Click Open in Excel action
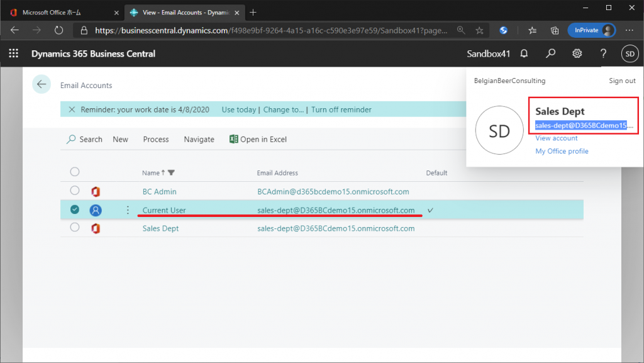Image resolution: width=644 pixels, height=363 pixels. [258, 139]
